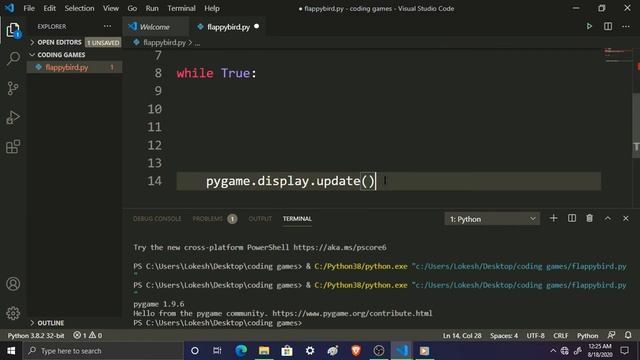This screenshot has width=640, height=360.
Task: Click the Cortana circle icon
Action: (x=195, y=351)
